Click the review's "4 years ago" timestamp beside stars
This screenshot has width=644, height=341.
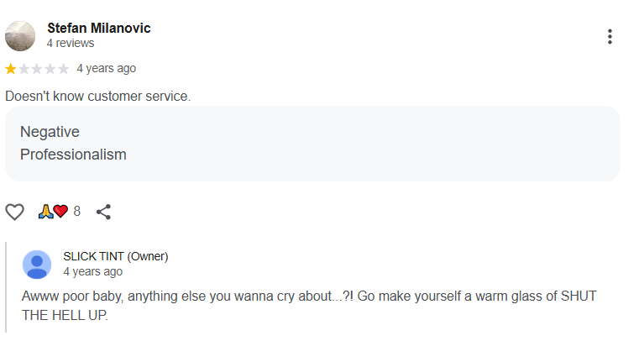tap(106, 69)
